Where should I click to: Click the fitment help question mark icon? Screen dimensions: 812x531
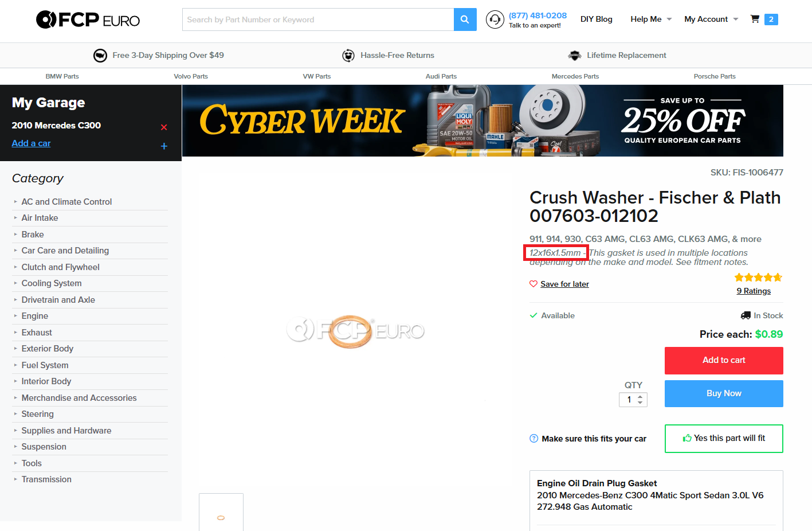click(x=534, y=439)
